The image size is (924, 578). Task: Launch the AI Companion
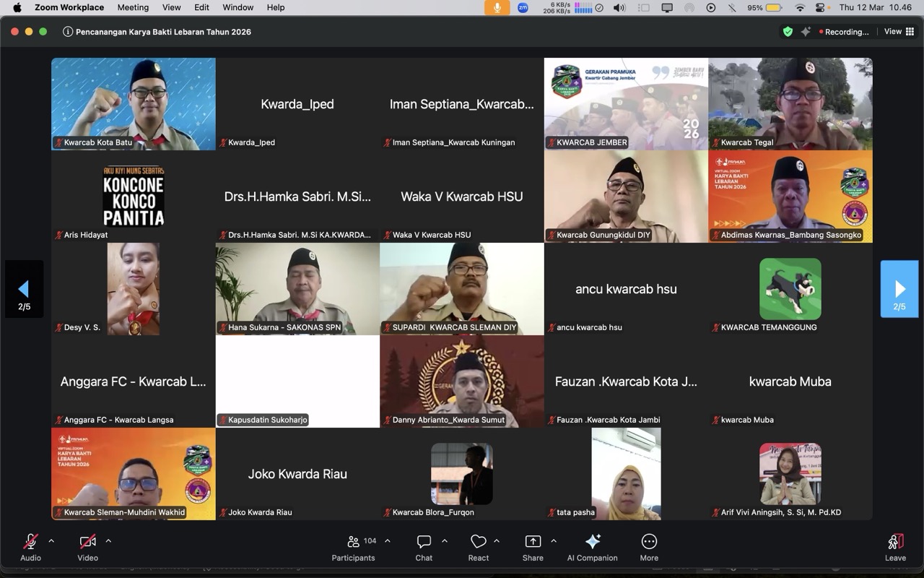tap(592, 547)
